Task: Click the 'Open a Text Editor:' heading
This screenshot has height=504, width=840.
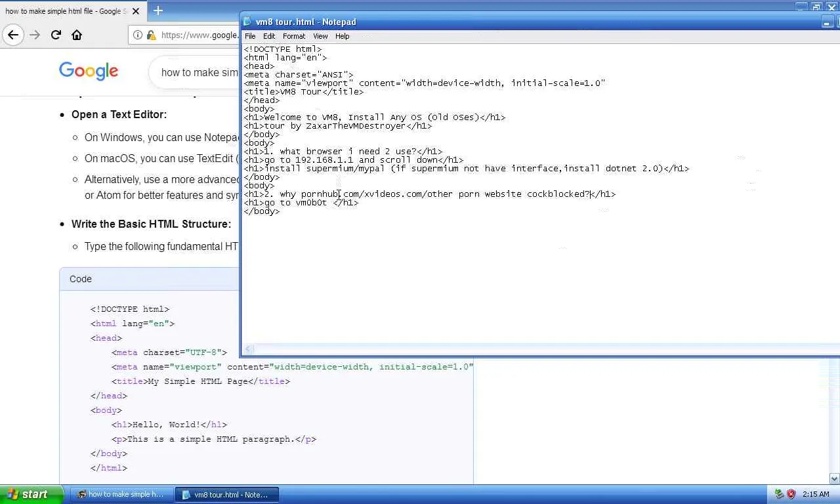Action: [119, 114]
